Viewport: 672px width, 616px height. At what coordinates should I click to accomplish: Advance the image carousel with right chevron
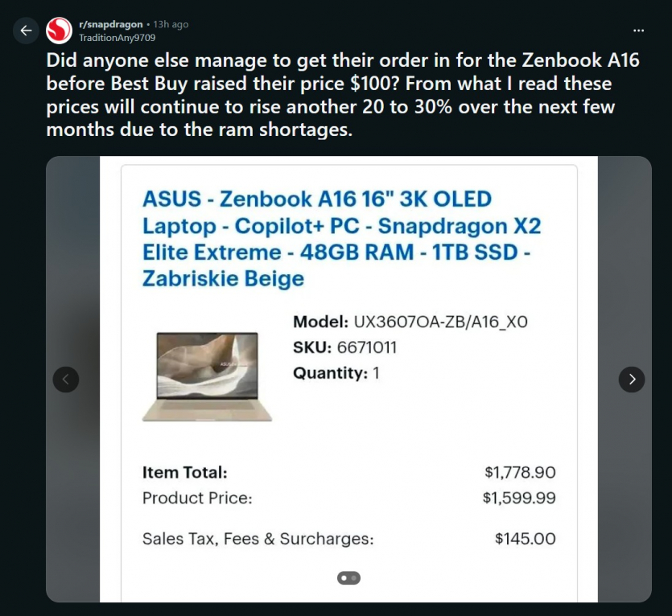click(x=633, y=379)
